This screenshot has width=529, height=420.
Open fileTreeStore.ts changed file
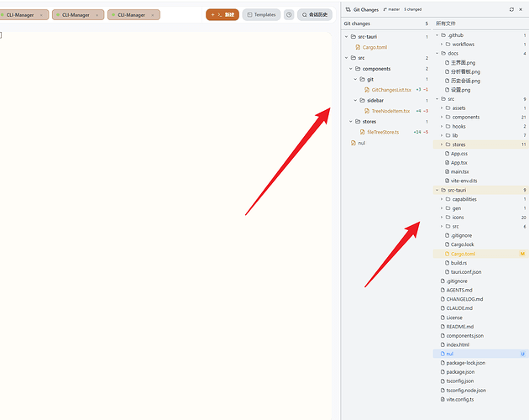click(383, 132)
